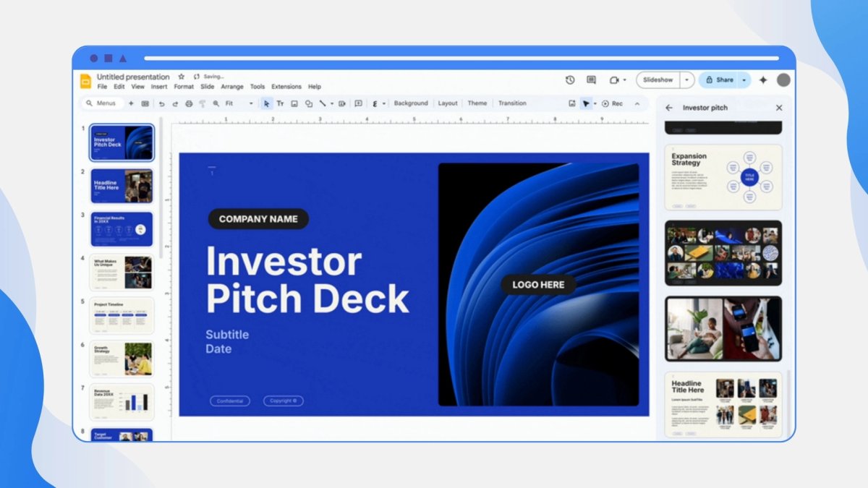The height and width of the screenshot is (488, 868).
Task: Click the undo arrow in toolbar
Action: pos(161,103)
